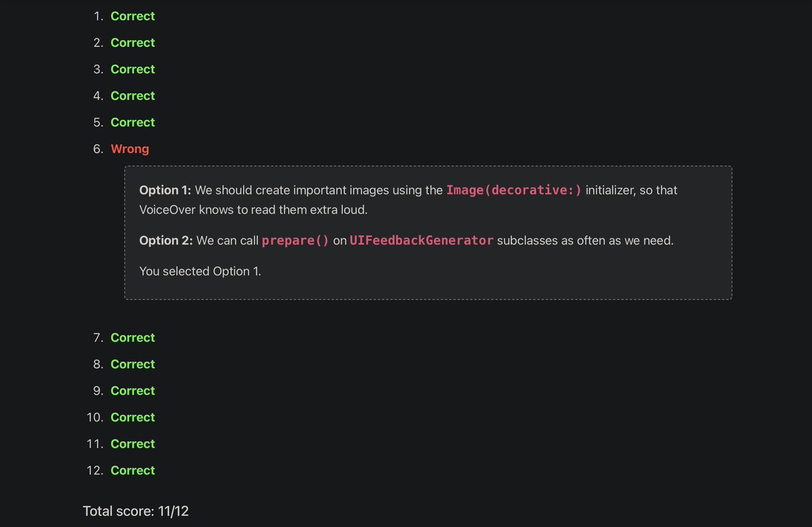The width and height of the screenshot is (812, 527).
Task: Select the 'Correct' result for question 9
Action: (x=133, y=391)
